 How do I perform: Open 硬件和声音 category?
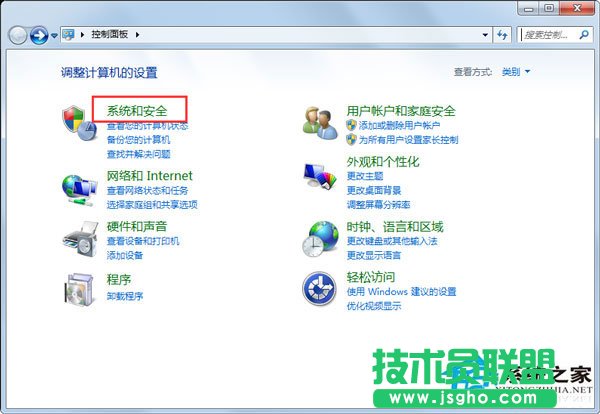pos(137,227)
